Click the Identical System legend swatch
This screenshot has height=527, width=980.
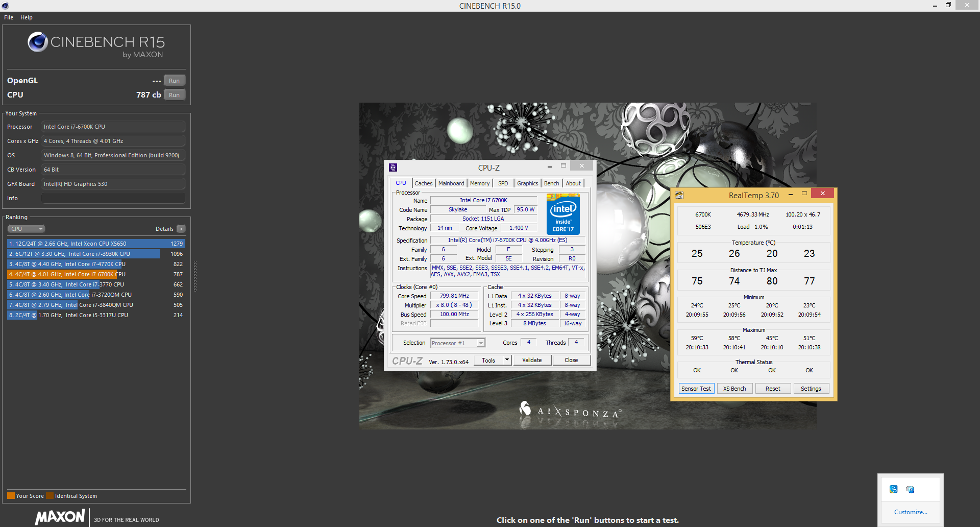pos(50,496)
